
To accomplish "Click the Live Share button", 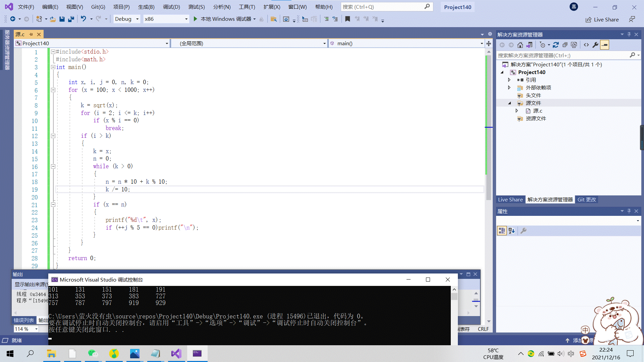I will coord(602,20).
